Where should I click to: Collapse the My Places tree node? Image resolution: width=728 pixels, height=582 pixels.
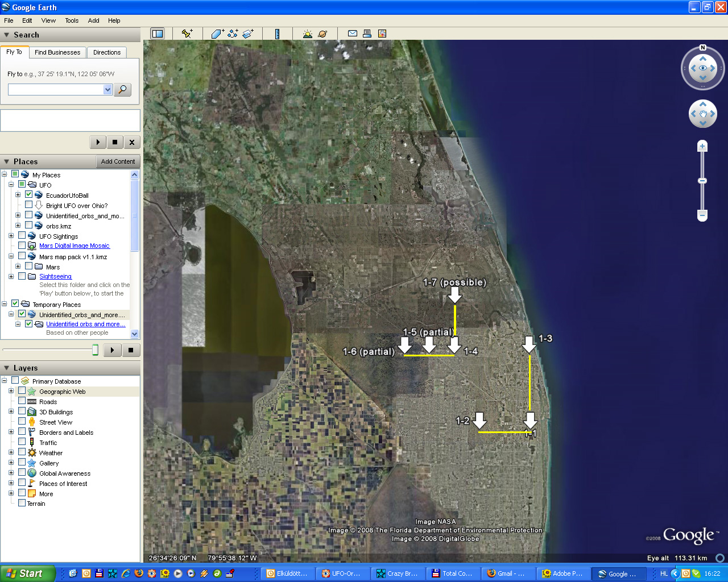(5, 174)
